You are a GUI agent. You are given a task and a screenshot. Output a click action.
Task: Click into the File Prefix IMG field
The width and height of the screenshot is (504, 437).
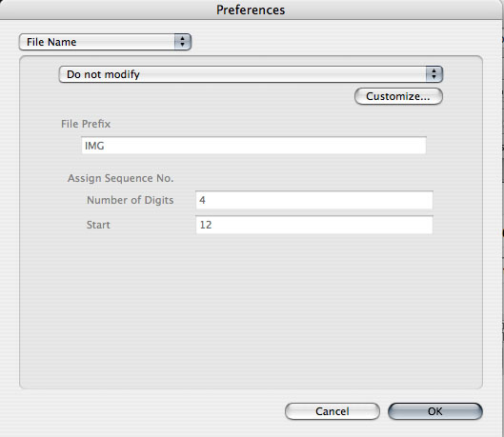[253, 146]
